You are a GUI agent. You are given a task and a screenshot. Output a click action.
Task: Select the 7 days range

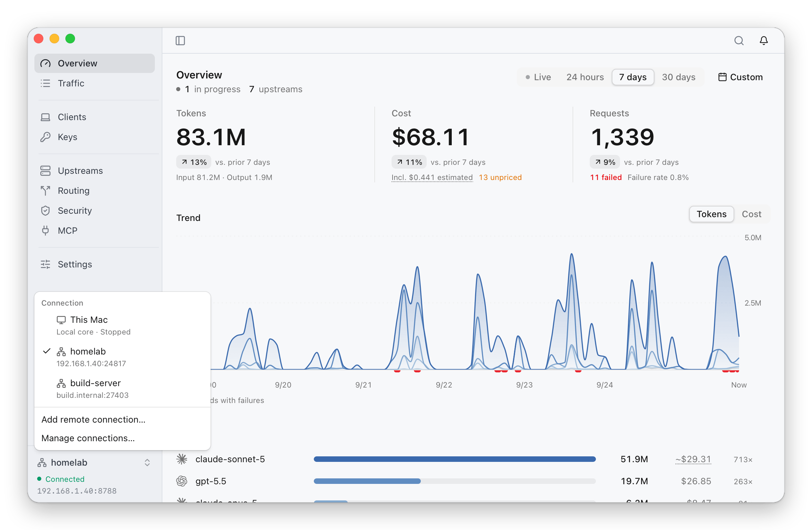633,77
